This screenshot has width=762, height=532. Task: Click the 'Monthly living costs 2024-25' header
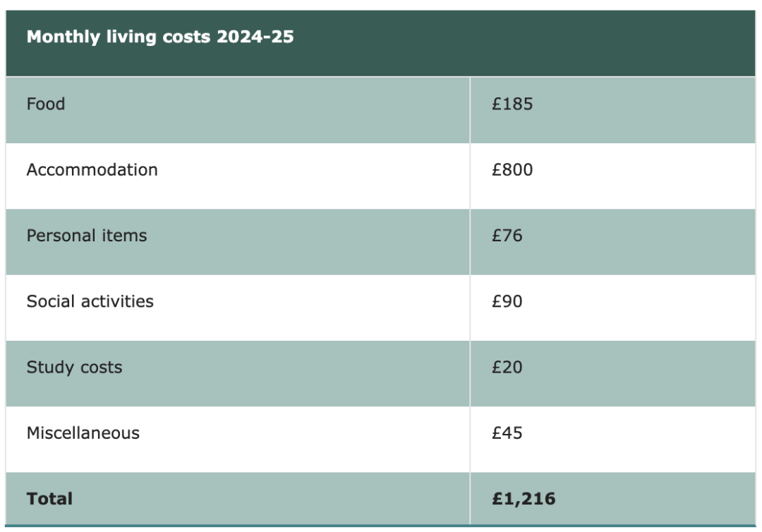[x=160, y=37]
